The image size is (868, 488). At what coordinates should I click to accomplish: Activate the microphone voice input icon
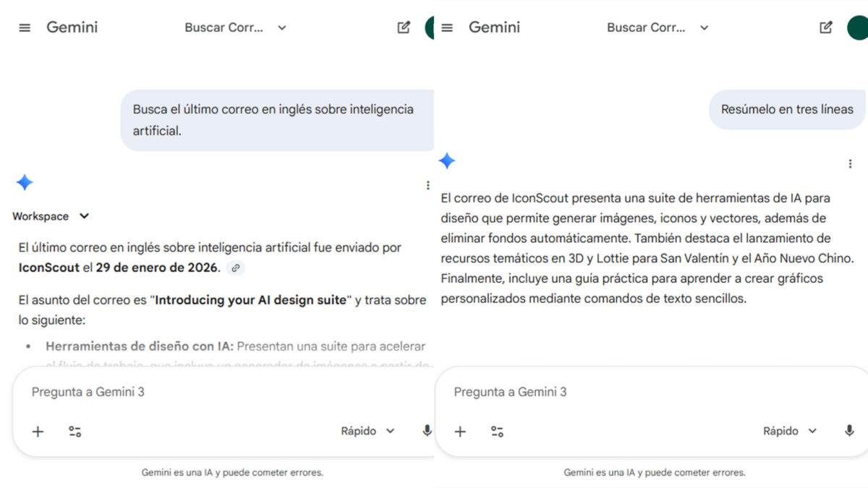(x=426, y=430)
